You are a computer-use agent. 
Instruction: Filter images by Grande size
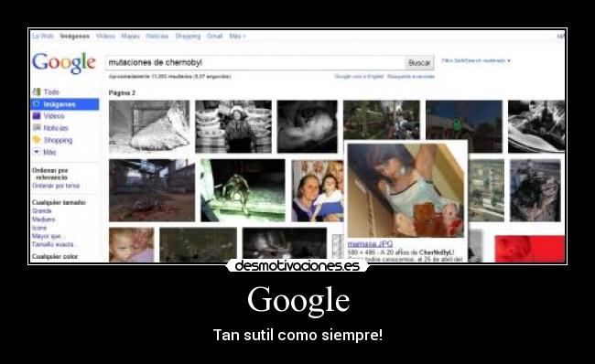[42, 211]
